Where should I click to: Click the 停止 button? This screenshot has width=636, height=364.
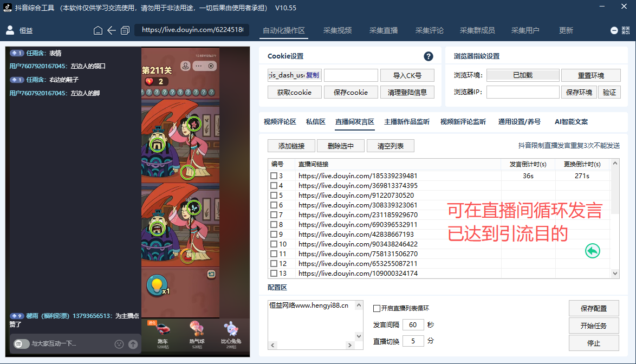click(594, 343)
